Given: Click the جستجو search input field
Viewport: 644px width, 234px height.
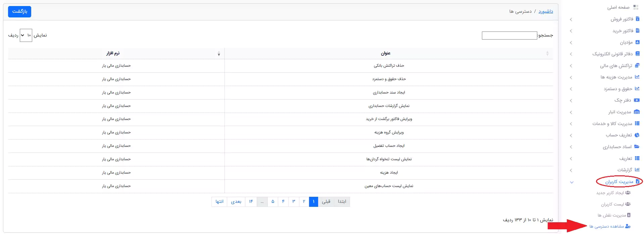Looking at the screenshot, I should (509, 36).
